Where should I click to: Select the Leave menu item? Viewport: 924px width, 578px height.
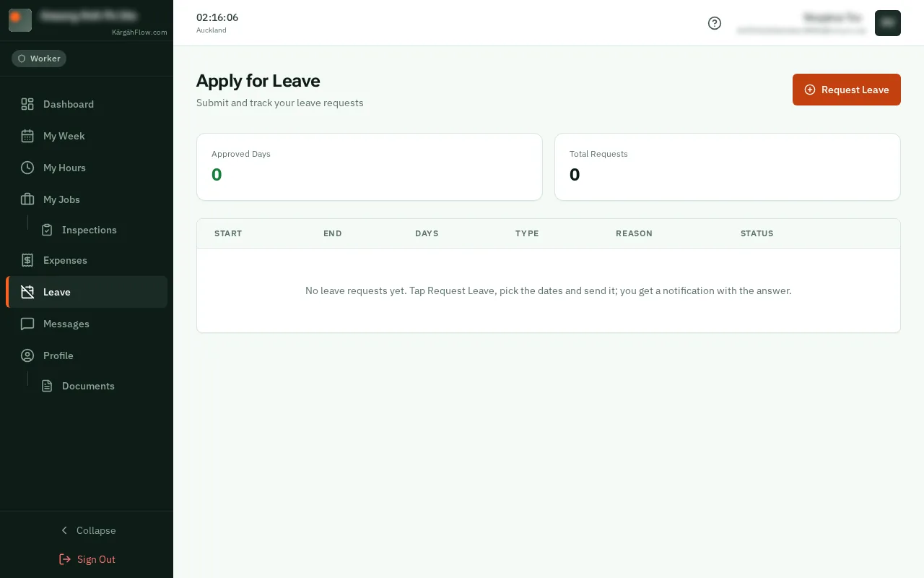[x=87, y=292]
